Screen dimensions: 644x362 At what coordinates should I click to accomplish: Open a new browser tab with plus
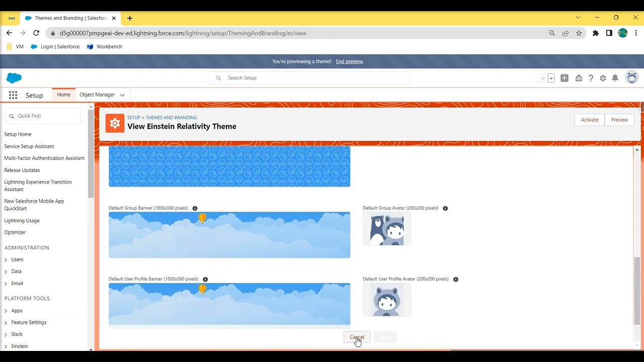pyautogui.click(x=130, y=18)
